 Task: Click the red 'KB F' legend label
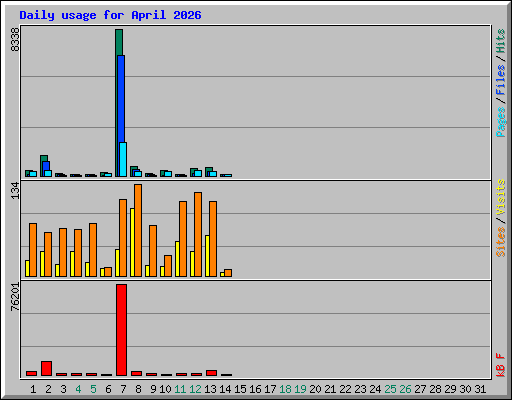click(x=500, y=365)
